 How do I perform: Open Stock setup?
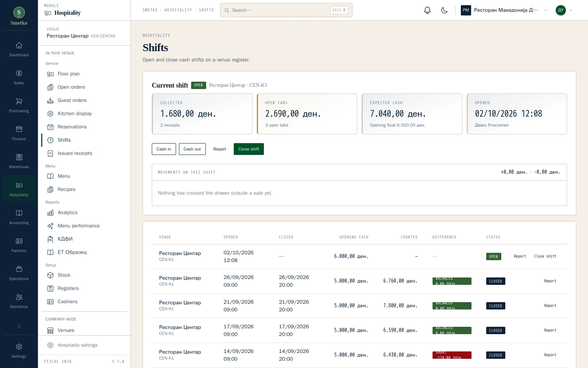pos(85,275)
